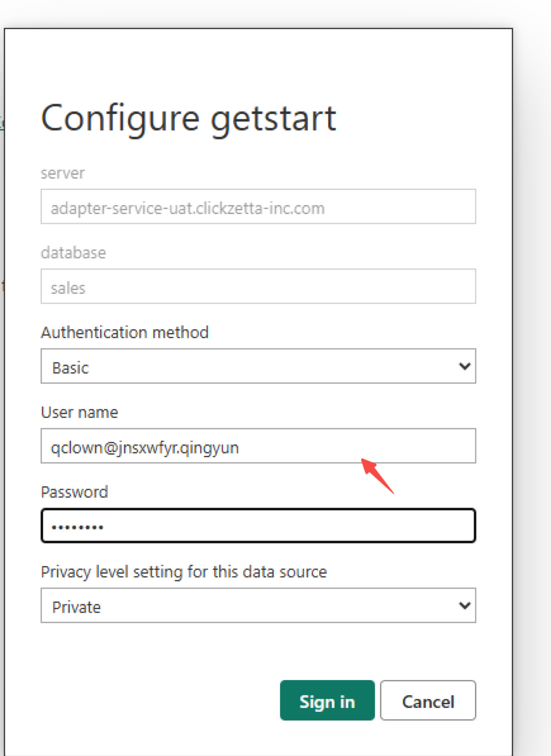
Task: Click the User name label
Action: pos(79,412)
